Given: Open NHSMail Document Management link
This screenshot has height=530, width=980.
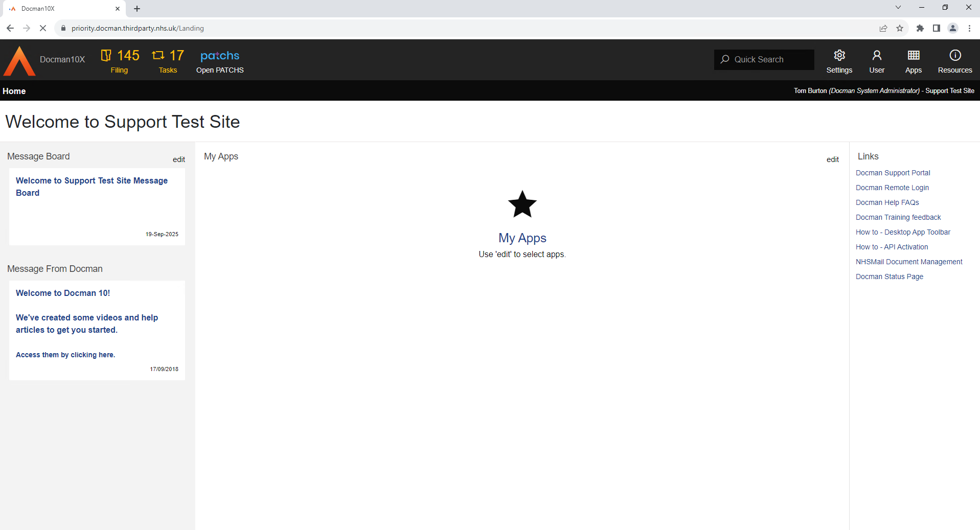Looking at the screenshot, I should 909,262.
